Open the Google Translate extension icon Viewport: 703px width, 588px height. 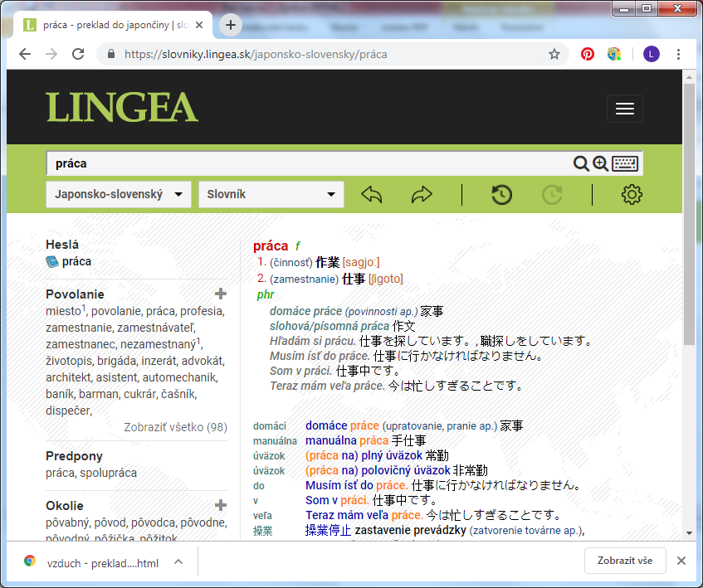click(x=614, y=54)
